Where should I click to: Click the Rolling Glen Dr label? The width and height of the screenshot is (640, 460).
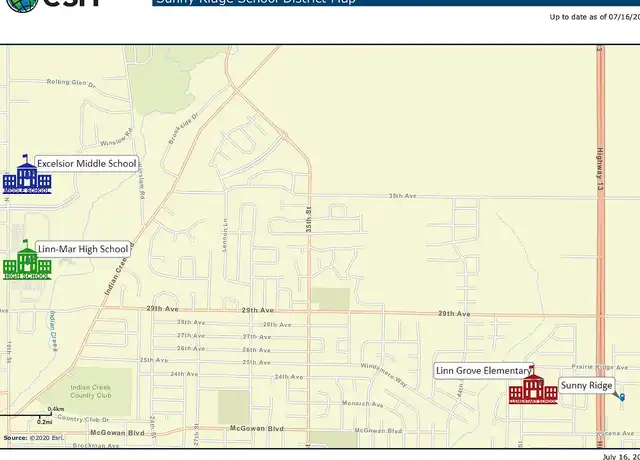[x=71, y=83]
